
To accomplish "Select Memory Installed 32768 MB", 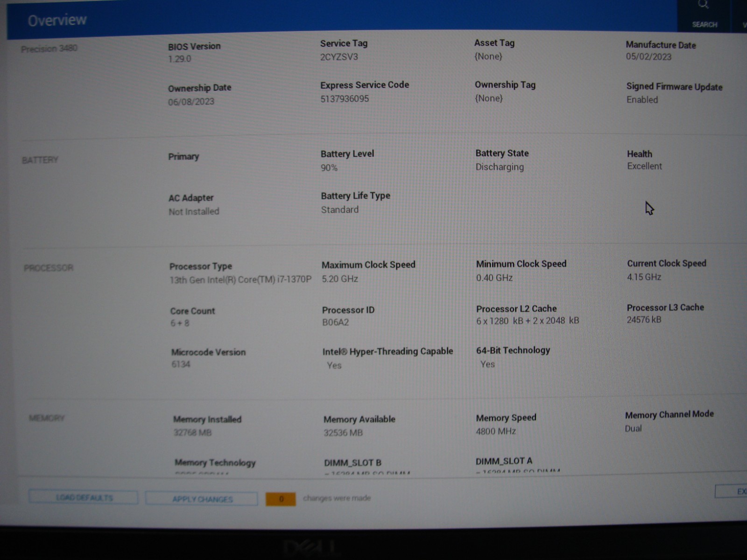I will coord(192,433).
